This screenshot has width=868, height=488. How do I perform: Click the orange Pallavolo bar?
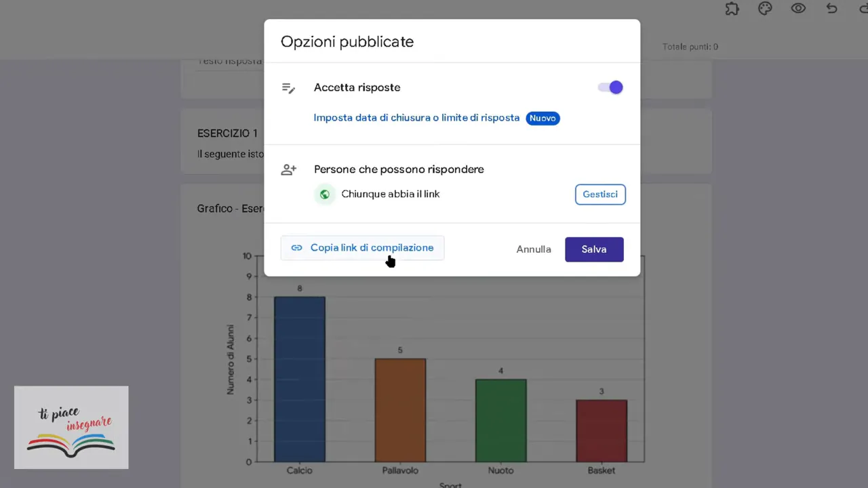pyautogui.click(x=400, y=410)
